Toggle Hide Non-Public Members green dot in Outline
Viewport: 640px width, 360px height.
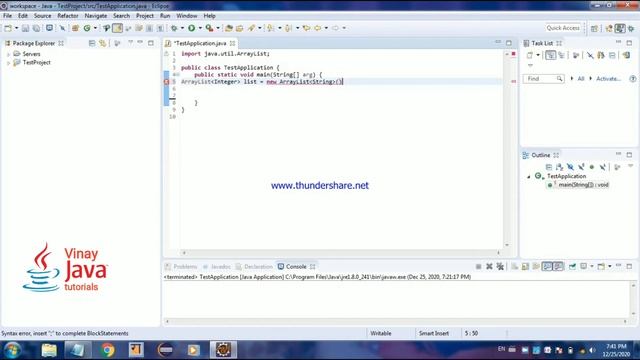[x=592, y=167]
